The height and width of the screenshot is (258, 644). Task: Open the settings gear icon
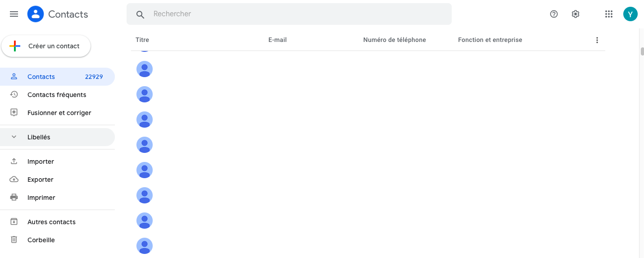576,14
